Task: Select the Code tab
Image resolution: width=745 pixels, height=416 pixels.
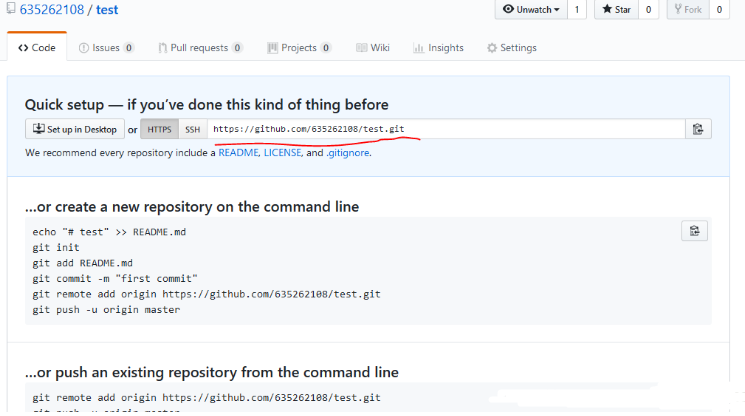Action: 37,48
